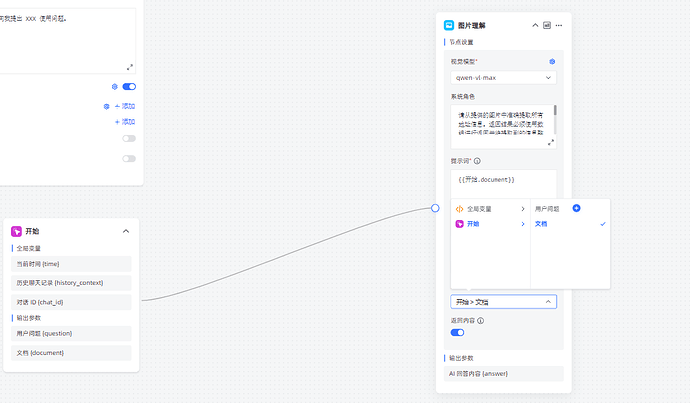
Task: Collapse the 开始 node panel
Action: pyautogui.click(x=126, y=231)
